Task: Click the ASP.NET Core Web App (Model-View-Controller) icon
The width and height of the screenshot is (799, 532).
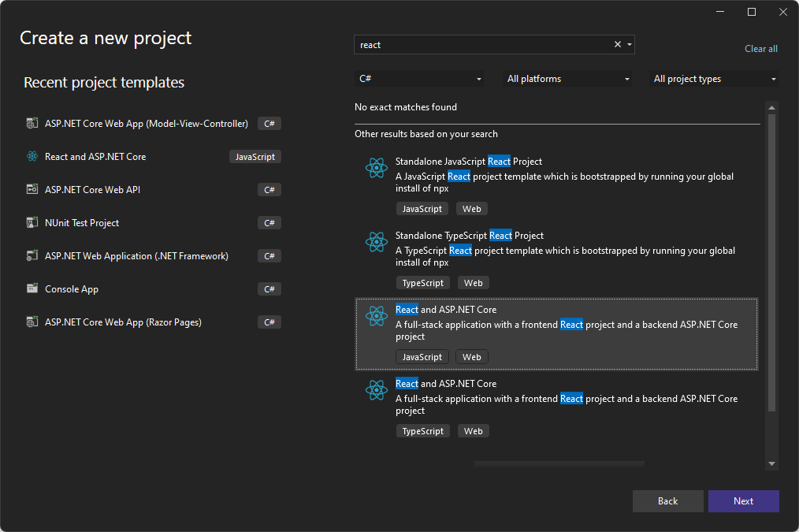Action: click(x=32, y=123)
